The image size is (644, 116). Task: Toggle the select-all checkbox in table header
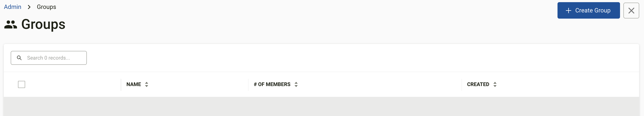pos(22,84)
